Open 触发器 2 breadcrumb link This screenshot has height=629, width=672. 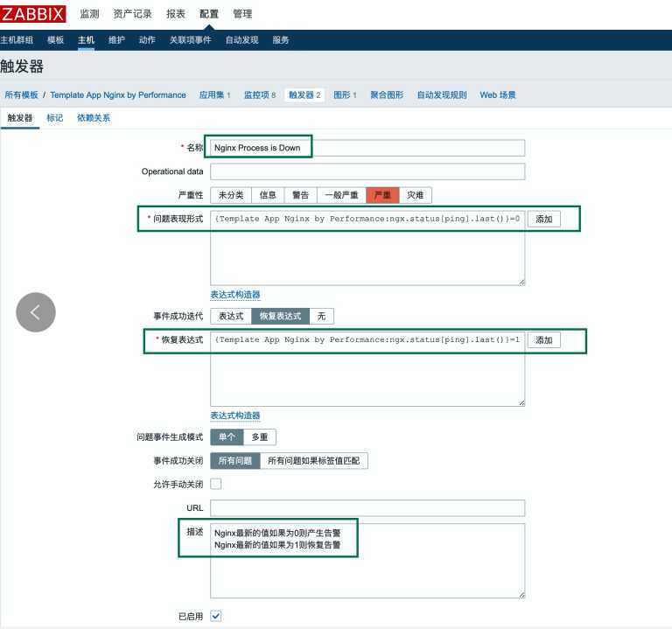pyautogui.click(x=304, y=94)
